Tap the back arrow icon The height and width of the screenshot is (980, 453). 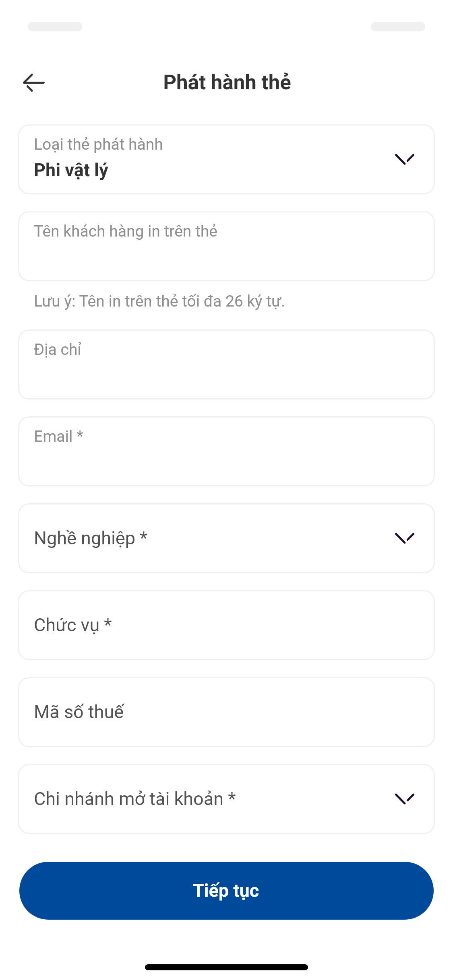tap(34, 82)
